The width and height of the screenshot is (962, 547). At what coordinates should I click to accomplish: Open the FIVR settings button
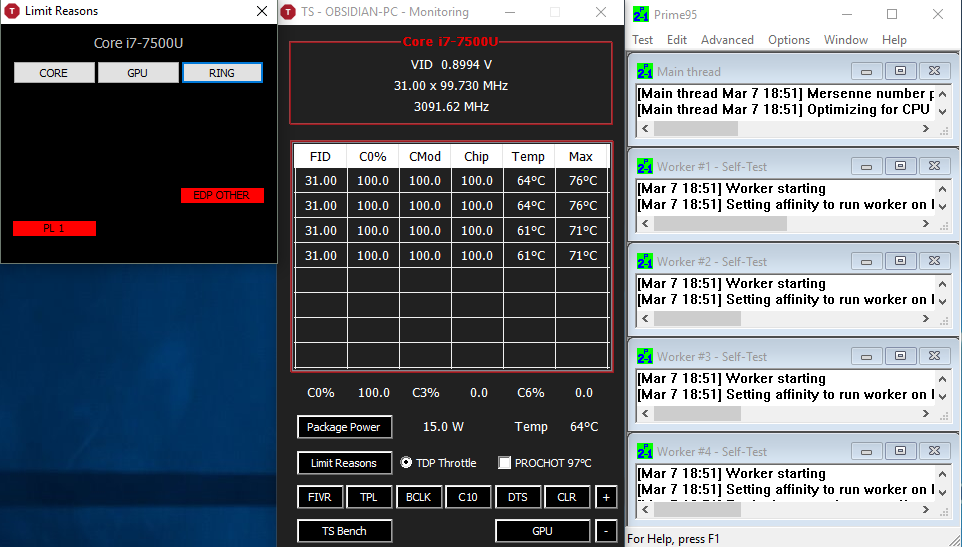point(320,497)
